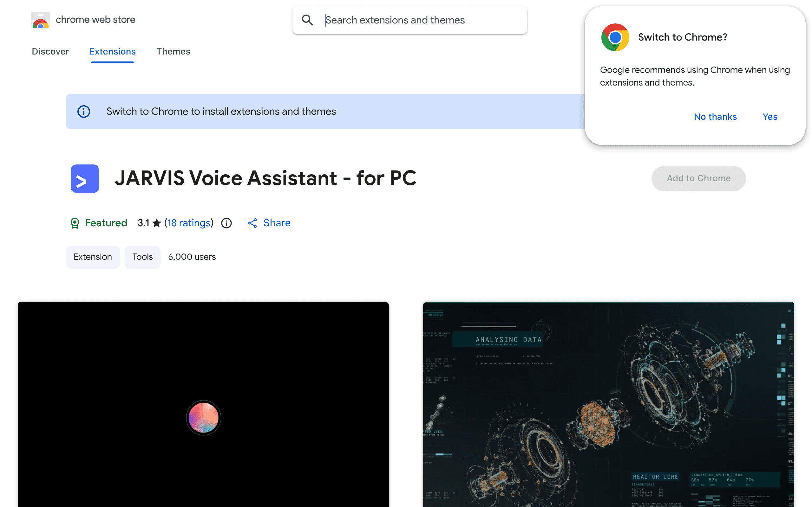The height and width of the screenshot is (507, 812).
Task: Dismiss popup with No thanks
Action: (x=715, y=117)
